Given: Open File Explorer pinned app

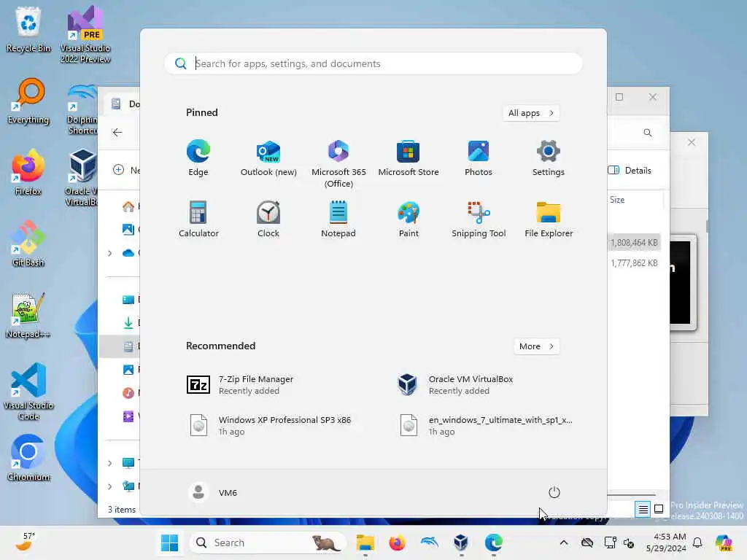Looking at the screenshot, I should (x=549, y=219).
